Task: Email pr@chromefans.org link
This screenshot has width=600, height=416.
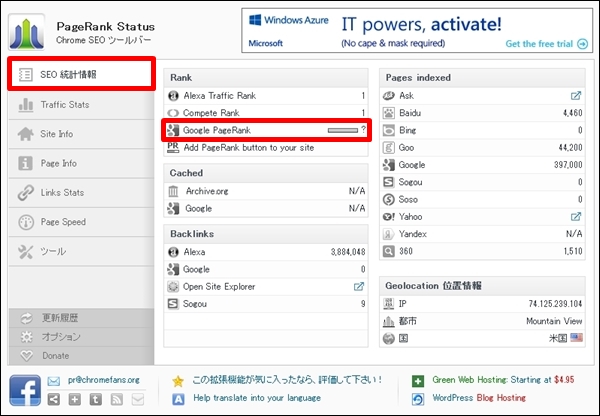Action: coord(104,380)
